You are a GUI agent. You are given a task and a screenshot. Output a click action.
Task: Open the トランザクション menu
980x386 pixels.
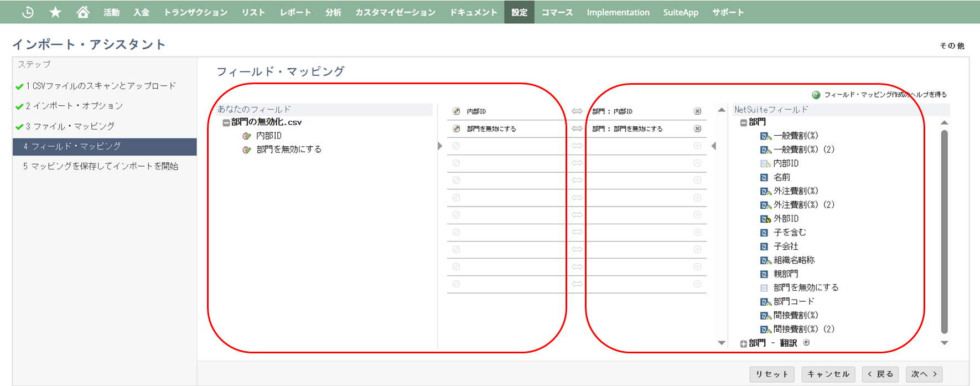(195, 12)
